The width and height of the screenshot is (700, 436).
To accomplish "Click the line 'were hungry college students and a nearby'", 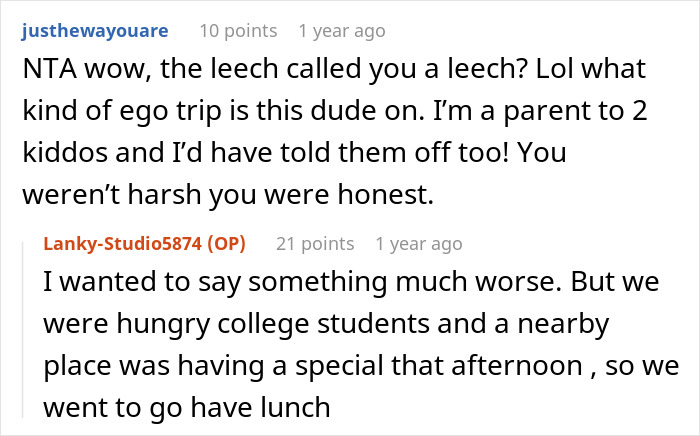I will point(330,326).
